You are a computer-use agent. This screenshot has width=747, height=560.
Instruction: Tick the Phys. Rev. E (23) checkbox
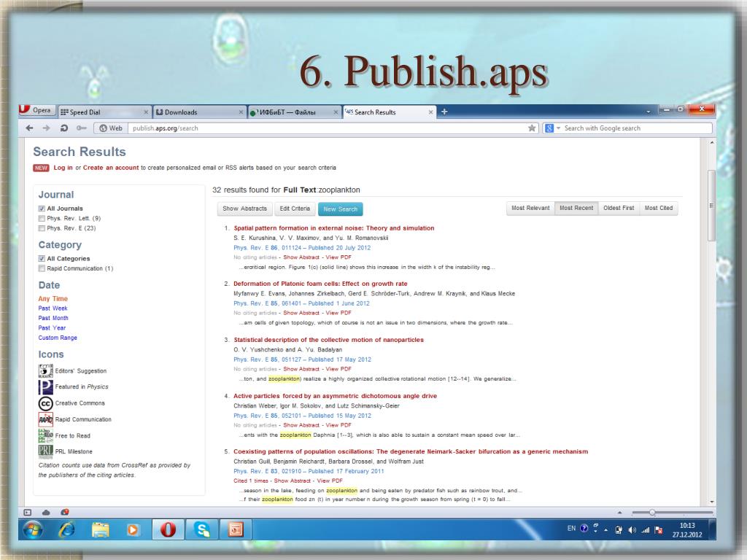[x=42, y=228]
